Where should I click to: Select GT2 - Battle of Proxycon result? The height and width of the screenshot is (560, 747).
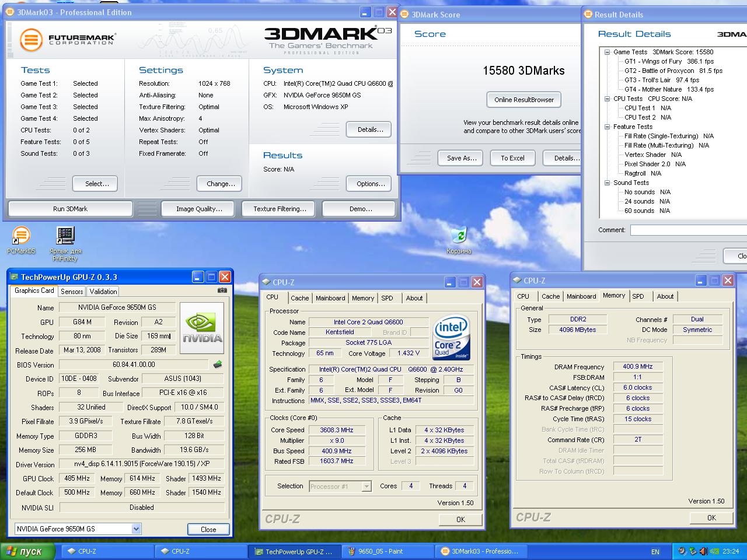point(673,71)
